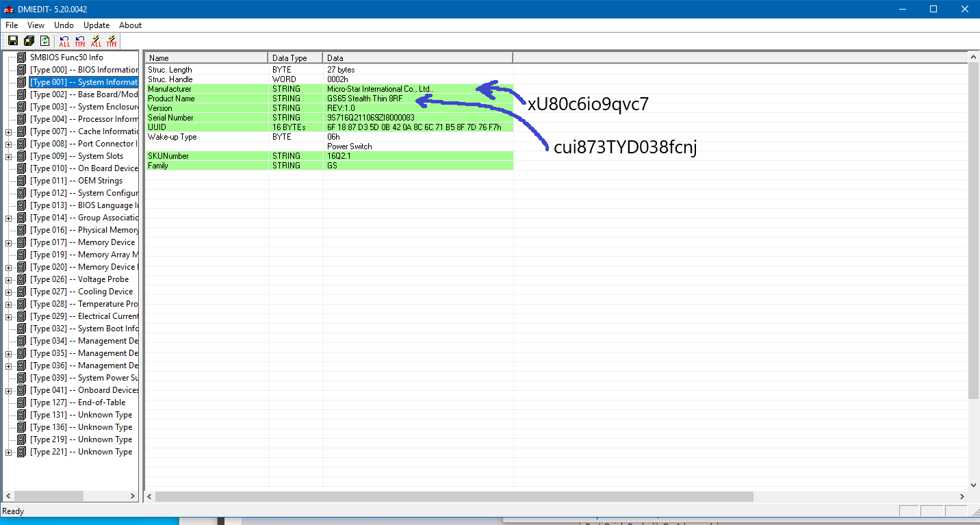Select Type 011 OEM Strings entry
This screenshot has width=980, height=525.
click(76, 181)
